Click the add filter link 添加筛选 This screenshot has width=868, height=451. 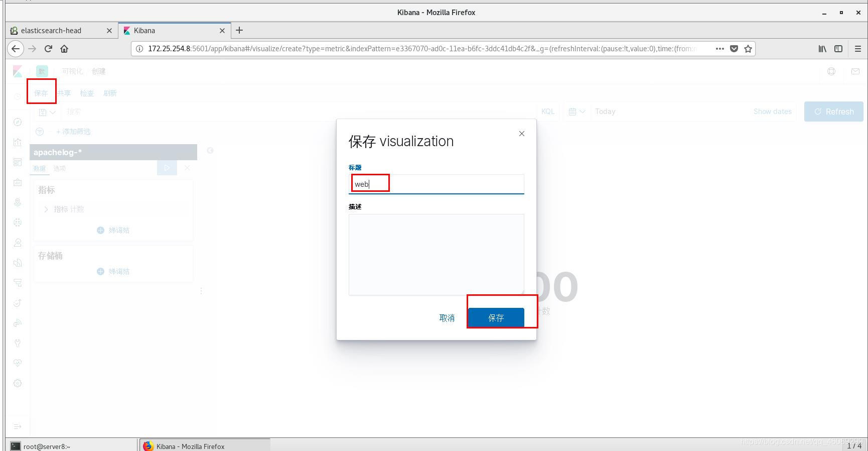coord(73,132)
